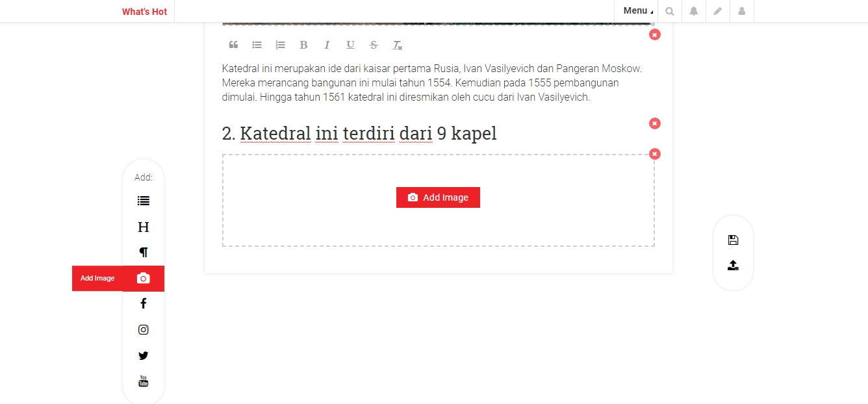Insert a bulleted list in editor toolbar
This screenshot has width=868, height=404.
[x=257, y=45]
